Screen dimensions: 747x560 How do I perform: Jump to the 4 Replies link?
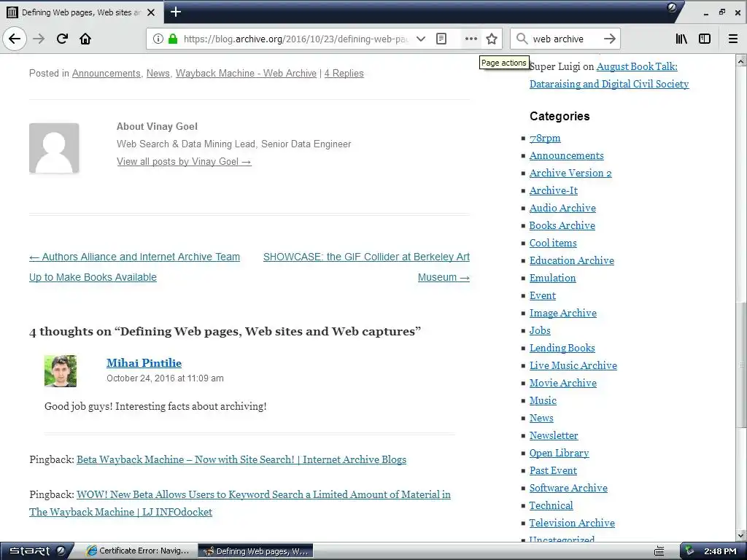(x=344, y=74)
